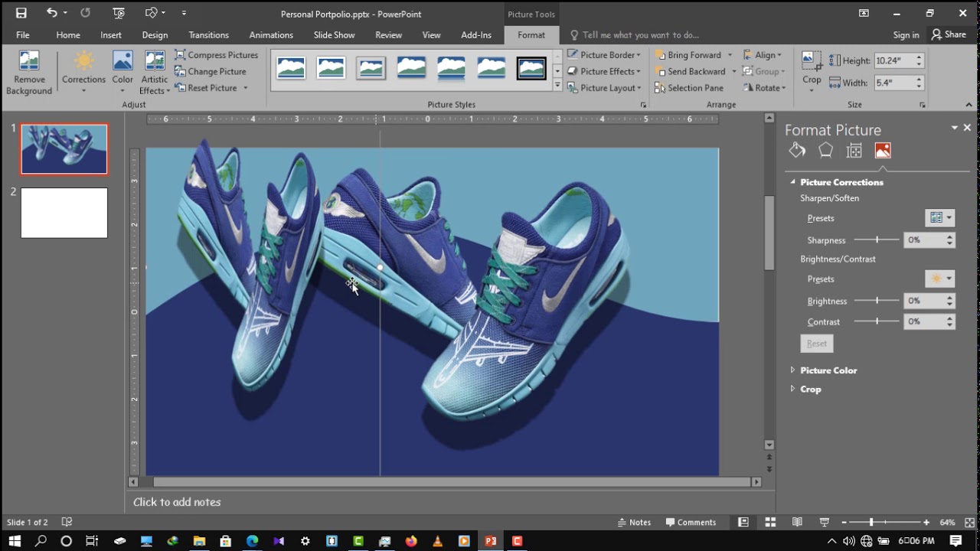This screenshot has height=551, width=980.
Task: Toggle the Notes pane
Action: pos(635,523)
